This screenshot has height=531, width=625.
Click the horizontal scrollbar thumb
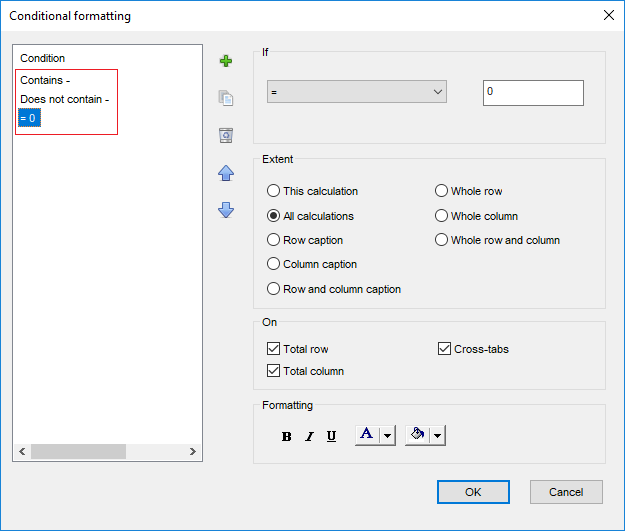(79, 452)
